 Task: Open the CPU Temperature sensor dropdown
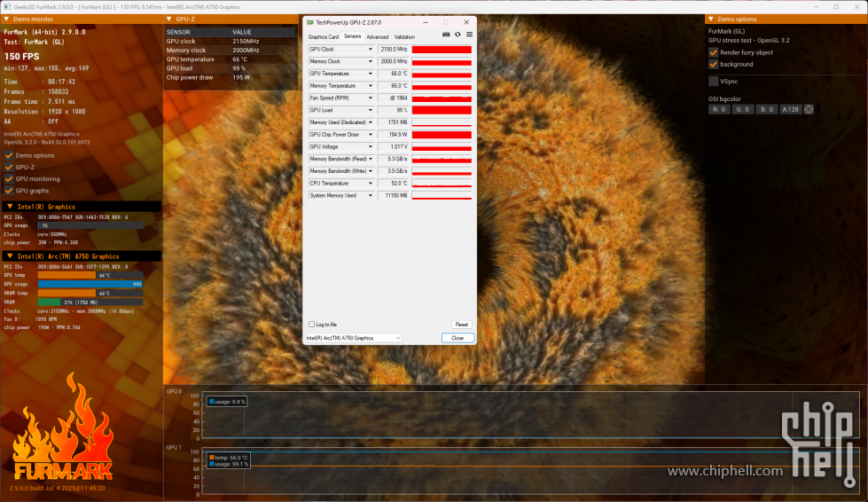click(x=371, y=184)
